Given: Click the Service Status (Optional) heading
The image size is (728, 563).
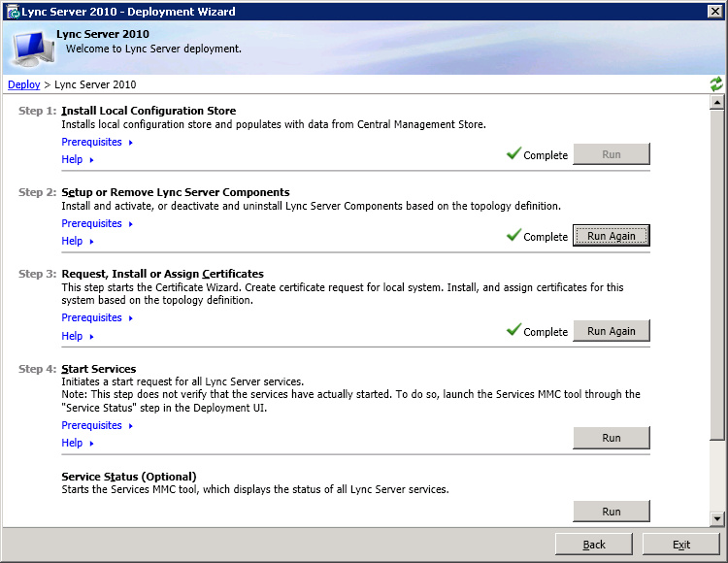Looking at the screenshot, I should pos(129,477).
